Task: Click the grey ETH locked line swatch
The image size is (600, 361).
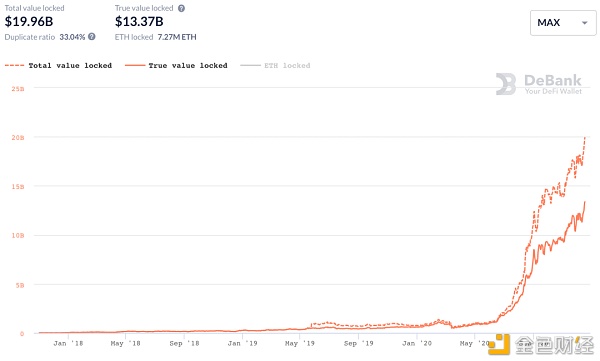Action: [x=250, y=65]
